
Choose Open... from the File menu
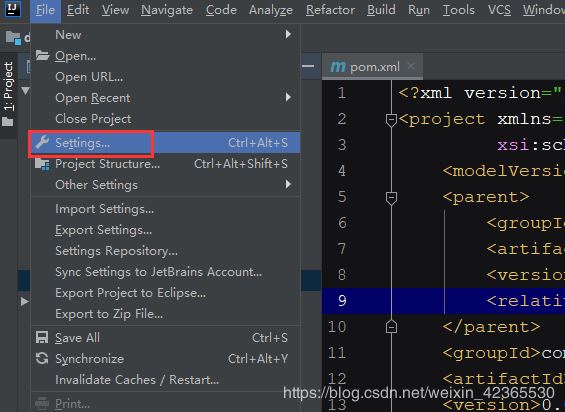166,56
